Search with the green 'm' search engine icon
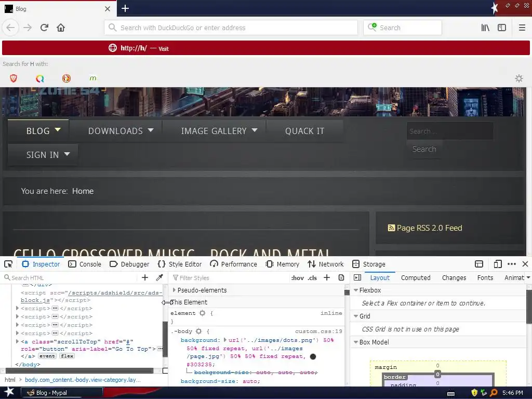 pos(93,78)
